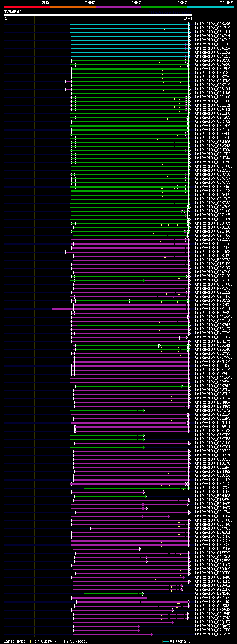
Task: Select the UniRef100_P18670 label
Action: tap(213, 463)
